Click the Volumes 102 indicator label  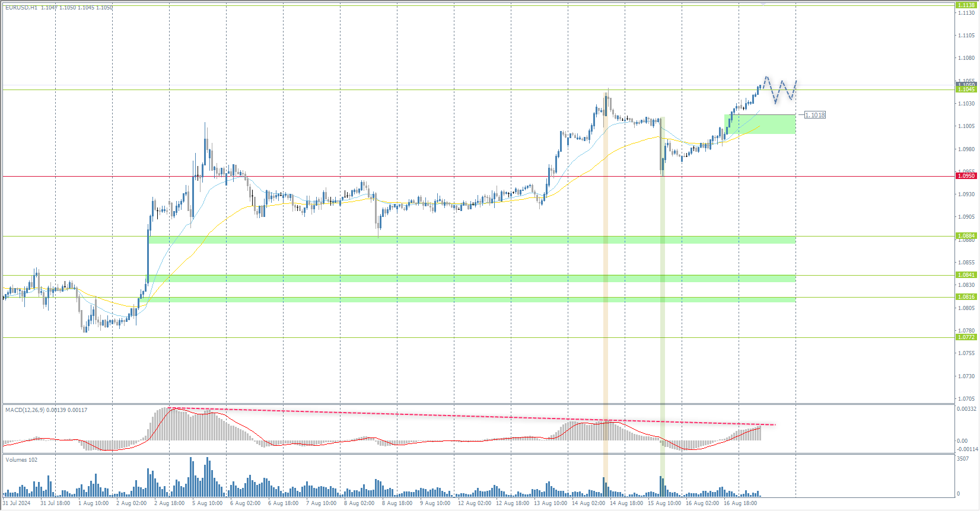21,460
